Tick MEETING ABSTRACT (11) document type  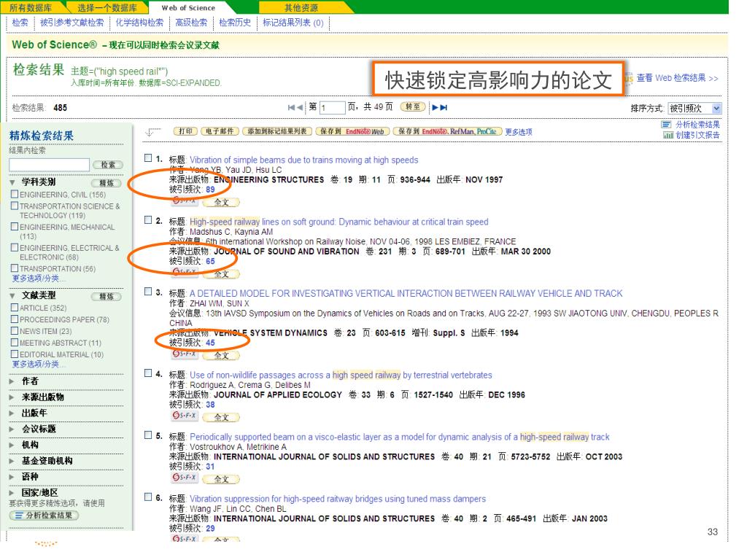pos(15,343)
